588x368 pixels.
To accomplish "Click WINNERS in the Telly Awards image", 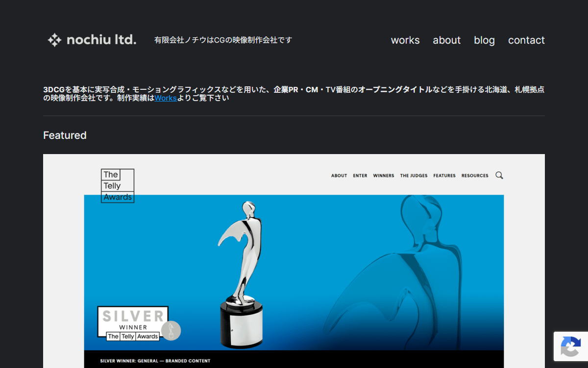I will click(x=384, y=176).
